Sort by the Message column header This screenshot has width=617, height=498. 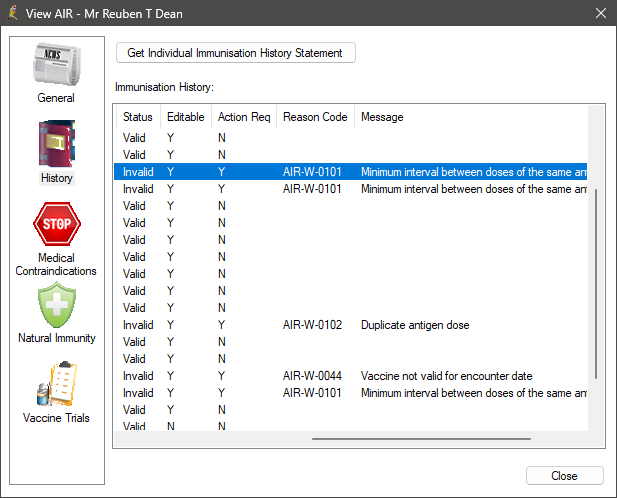coord(470,117)
